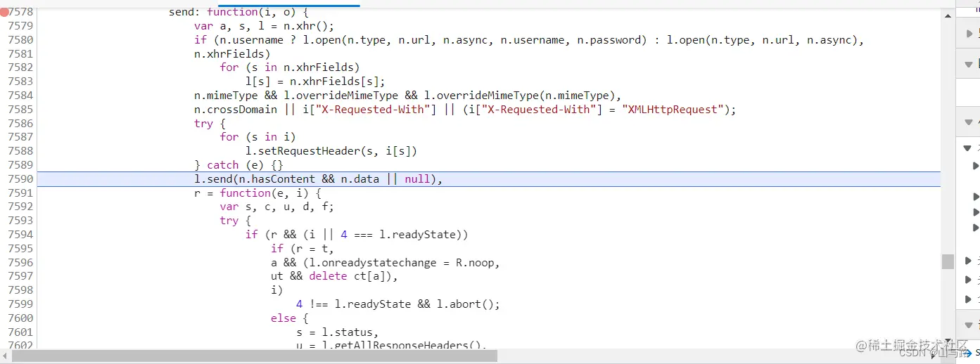Click the l.setRequestHeader(s, i[s]) statement
The image size is (980, 364).
coord(331,151)
